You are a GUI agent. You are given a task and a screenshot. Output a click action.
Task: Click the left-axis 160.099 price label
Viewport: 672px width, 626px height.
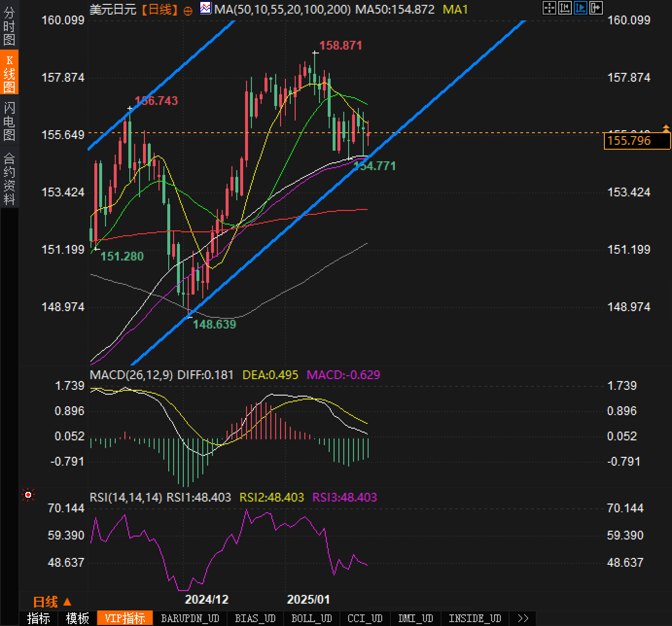[x=63, y=20]
